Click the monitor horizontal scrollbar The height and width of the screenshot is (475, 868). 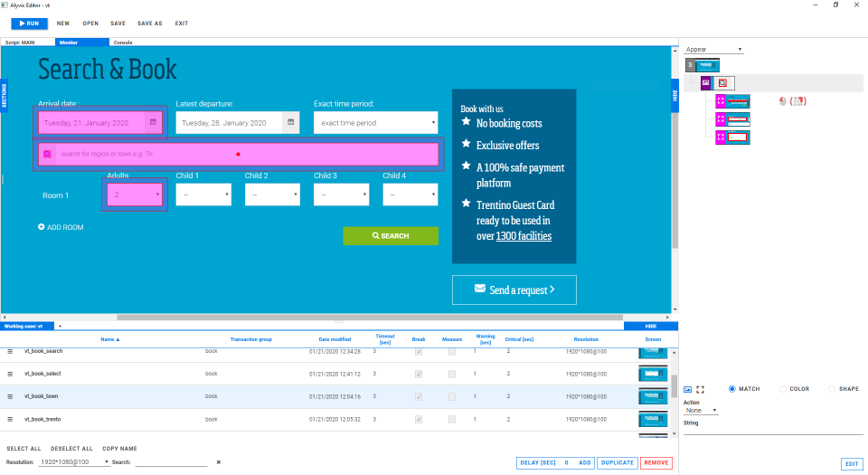point(370,318)
